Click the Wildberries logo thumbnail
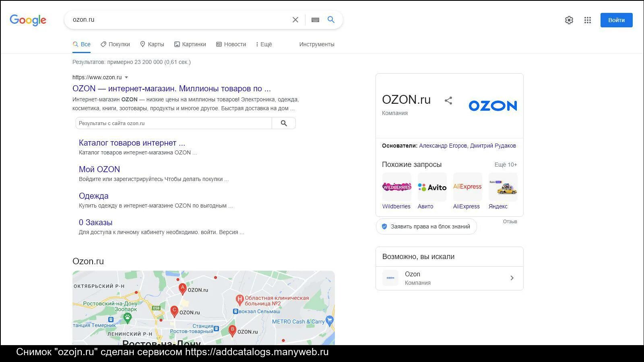 click(396, 187)
